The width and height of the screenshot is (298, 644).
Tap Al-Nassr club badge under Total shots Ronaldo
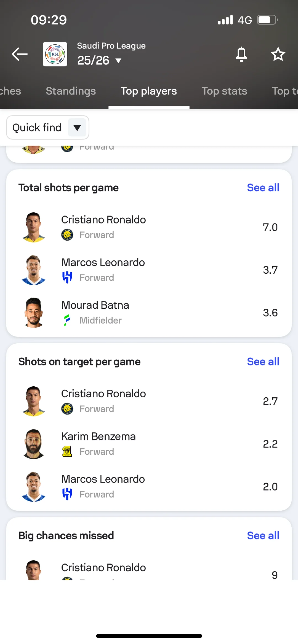[x=67, y=235]
